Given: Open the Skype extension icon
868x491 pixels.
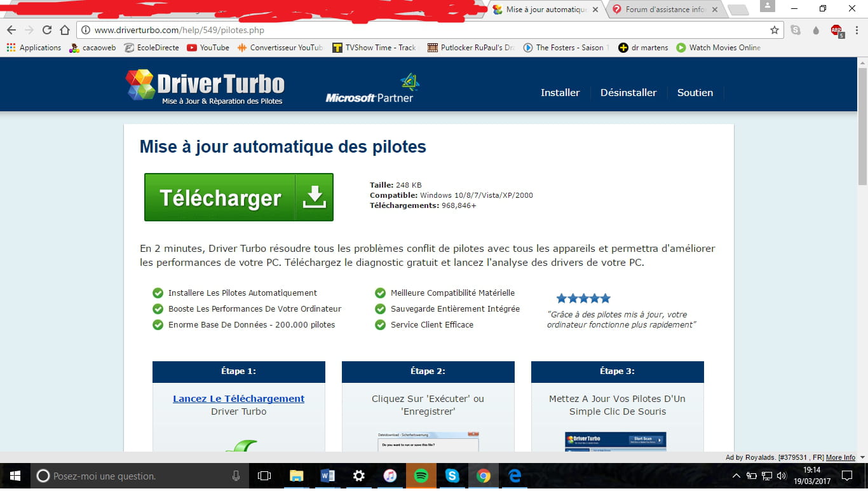Looking at the screenshot, I should pos(796,30).
